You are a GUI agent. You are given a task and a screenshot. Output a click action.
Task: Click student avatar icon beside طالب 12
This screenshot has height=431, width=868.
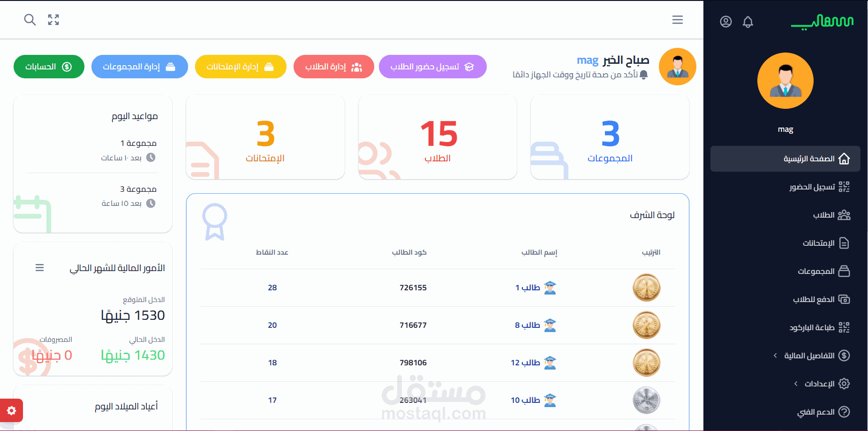[x=550, y=363]
